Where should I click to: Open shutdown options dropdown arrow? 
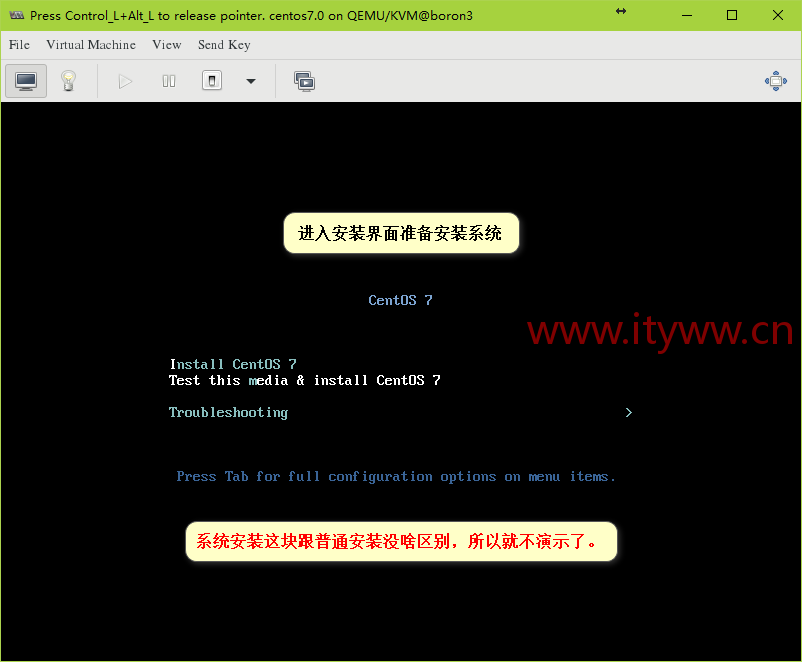point(251,81)
